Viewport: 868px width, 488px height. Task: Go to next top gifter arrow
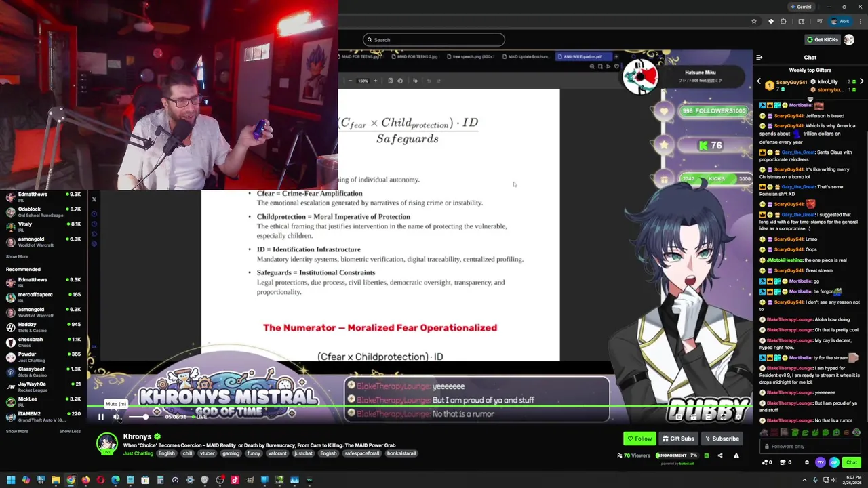pyautogui.click(x=861, y=81)
